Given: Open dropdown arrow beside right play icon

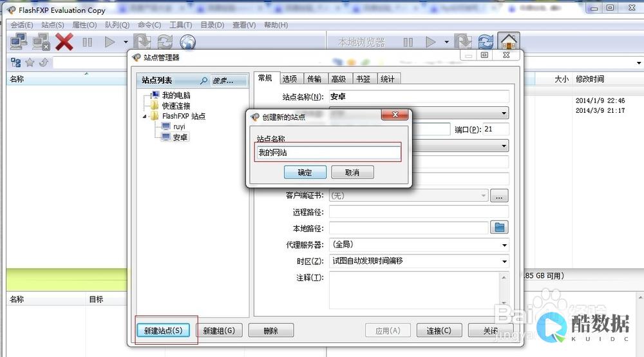Looking at the screenshot, I should click(x=446, y=42).
